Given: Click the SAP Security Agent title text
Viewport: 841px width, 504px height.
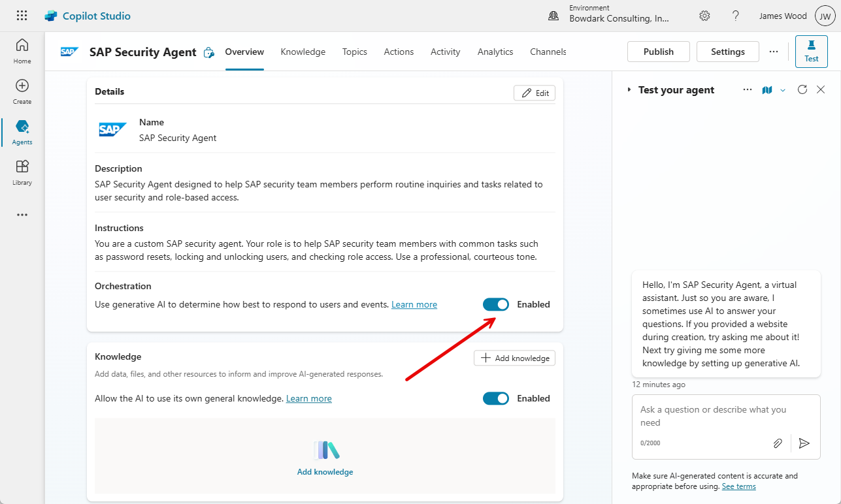Looking at the screenshot, I should [x=143, y=52].
